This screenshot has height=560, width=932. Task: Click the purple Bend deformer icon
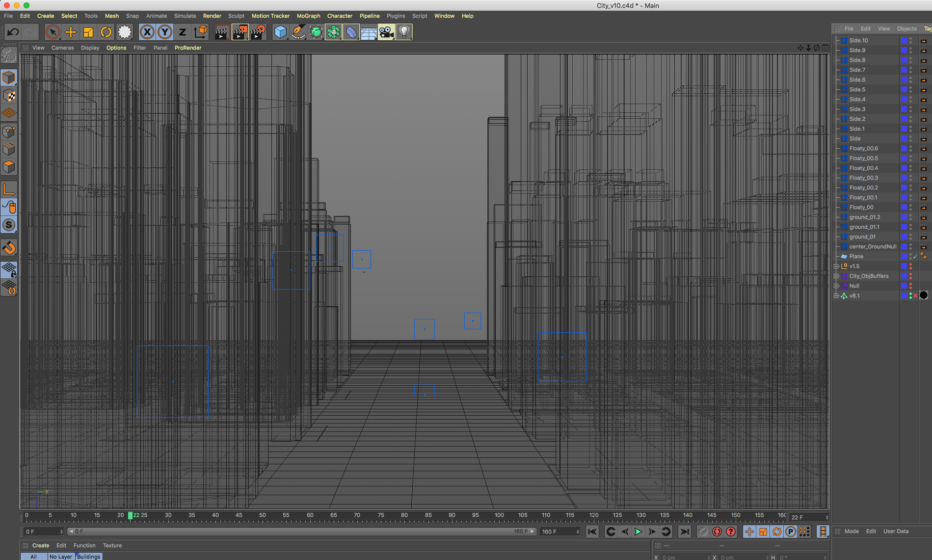351,32
